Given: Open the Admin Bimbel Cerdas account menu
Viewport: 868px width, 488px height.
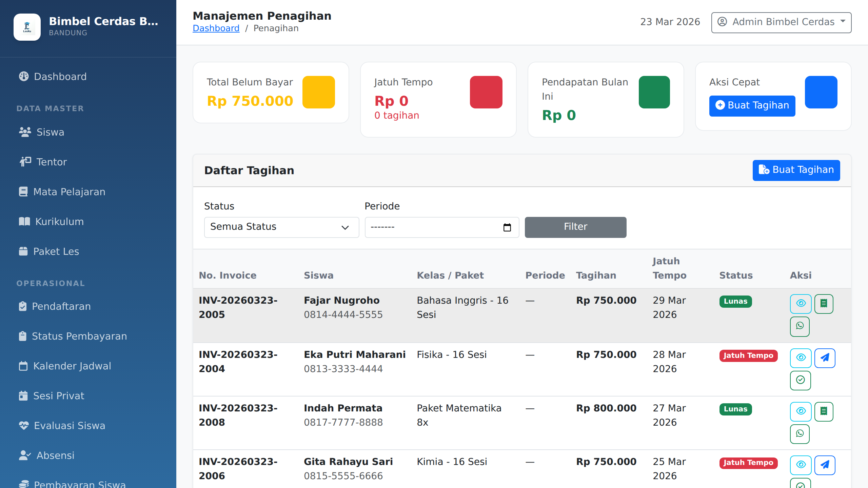Looking at the screenshot, I should tap(781, 22).
